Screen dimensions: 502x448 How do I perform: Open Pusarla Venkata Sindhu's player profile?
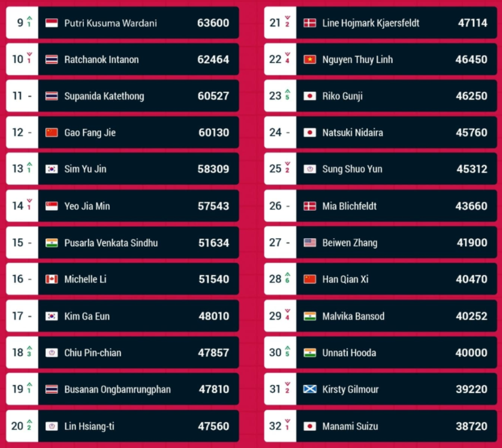pyautogui.click(x=111, y=243)
